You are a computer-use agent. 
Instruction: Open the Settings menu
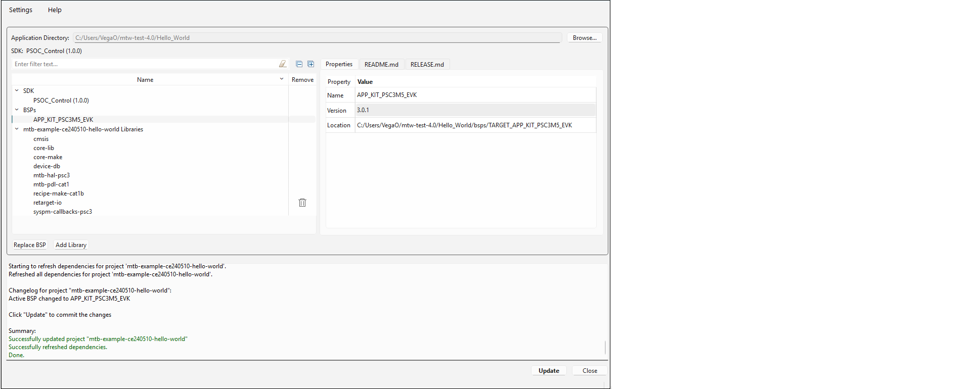(21, 10)
